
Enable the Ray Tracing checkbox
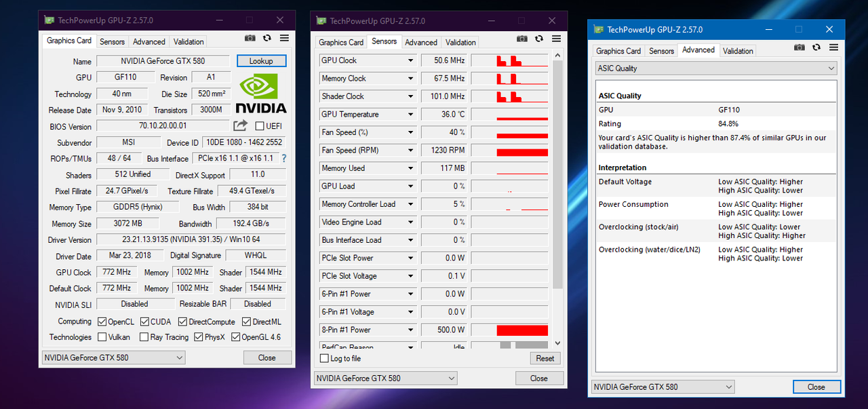point(144,337)
